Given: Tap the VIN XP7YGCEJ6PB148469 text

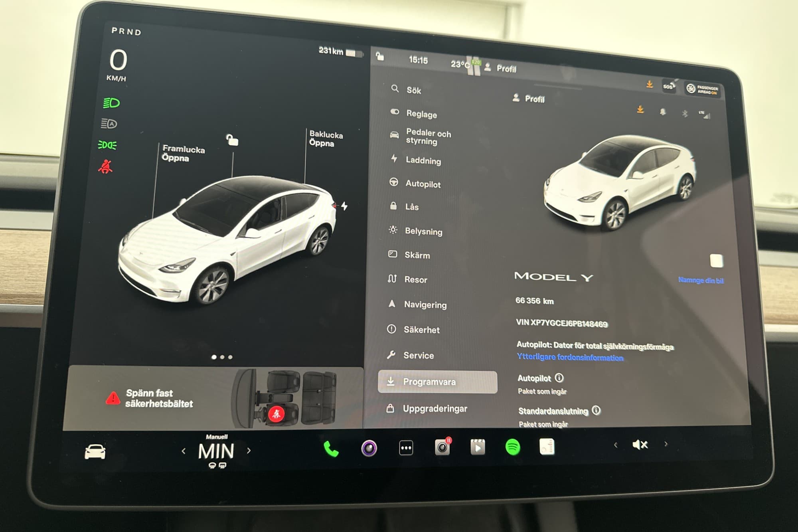Looking at the screenshot, I should coord(561,323).
